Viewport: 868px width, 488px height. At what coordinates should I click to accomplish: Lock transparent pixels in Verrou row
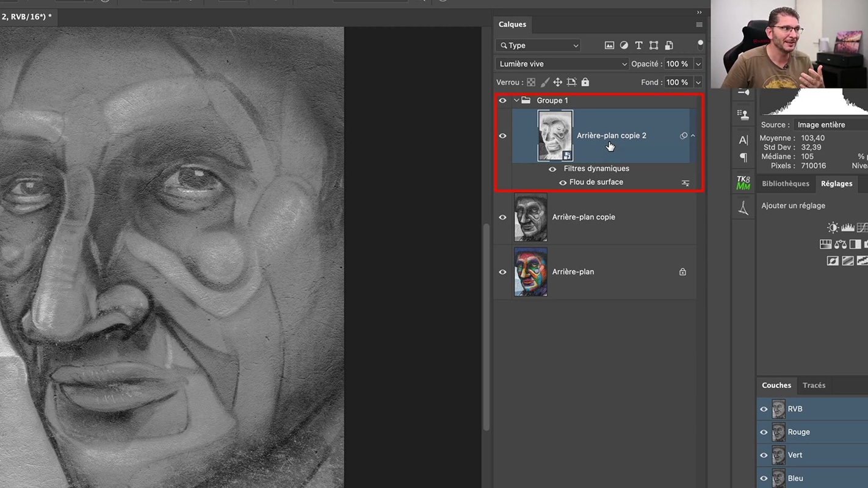(531, 82)
